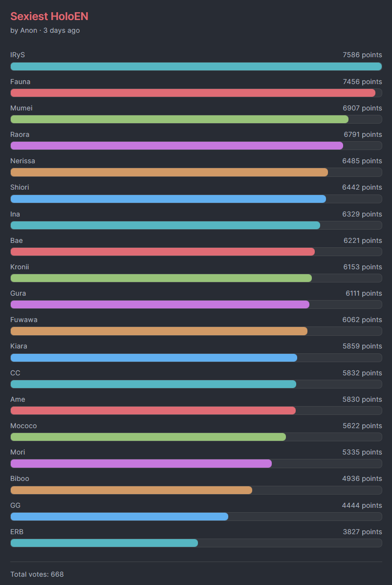Select the 'Gura' option label

(x=18, y=294)
